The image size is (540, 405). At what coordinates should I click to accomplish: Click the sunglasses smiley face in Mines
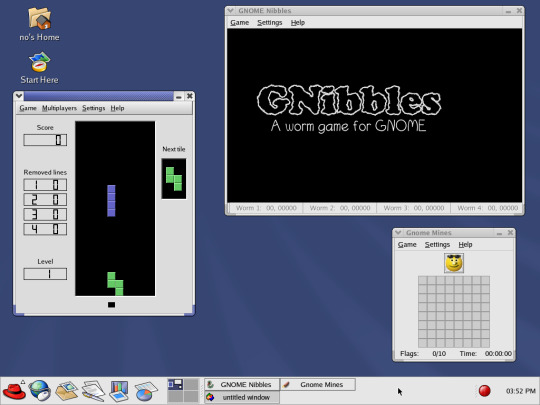454,263
